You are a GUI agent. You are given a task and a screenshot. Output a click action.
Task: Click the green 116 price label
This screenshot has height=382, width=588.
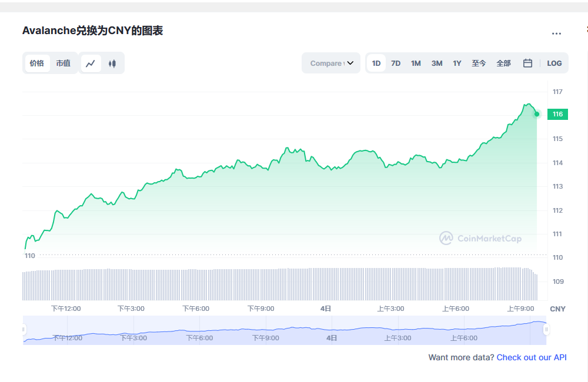(x=557, y=114)
